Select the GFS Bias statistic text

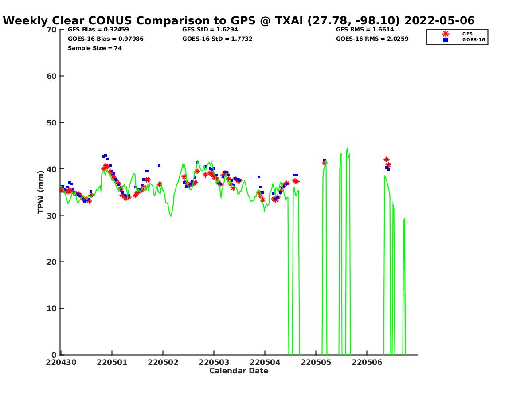pyautogui.click(x=98, y=30)
